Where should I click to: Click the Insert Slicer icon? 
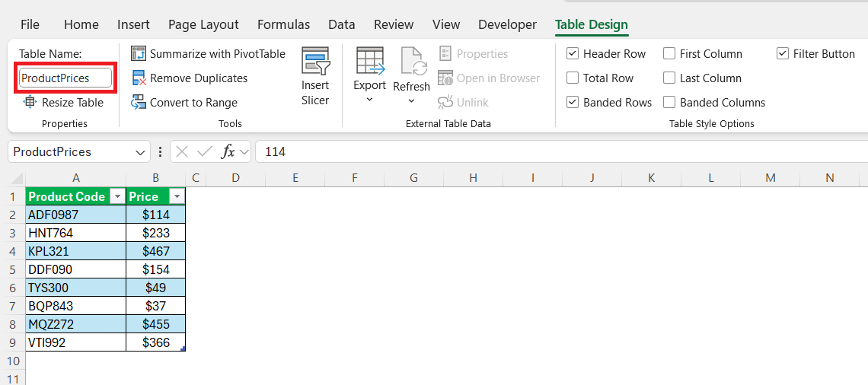pyautogui.click(x=315, y=61)
